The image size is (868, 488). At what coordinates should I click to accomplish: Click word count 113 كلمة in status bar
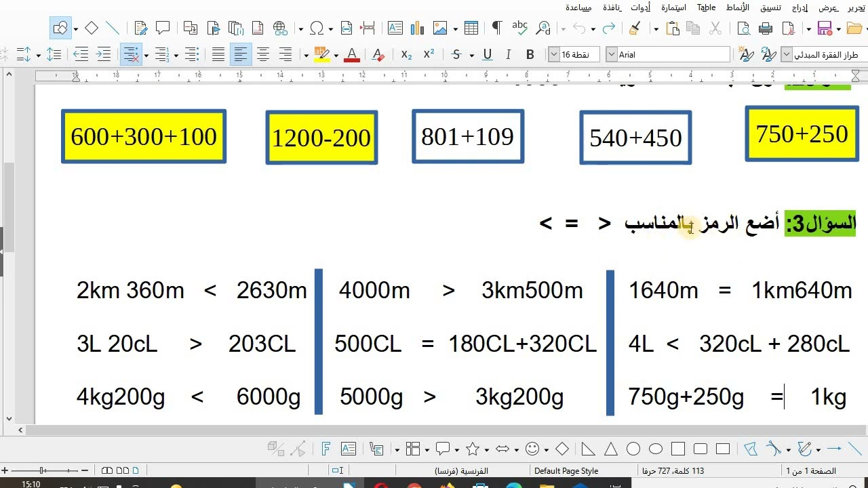[673, 471]
